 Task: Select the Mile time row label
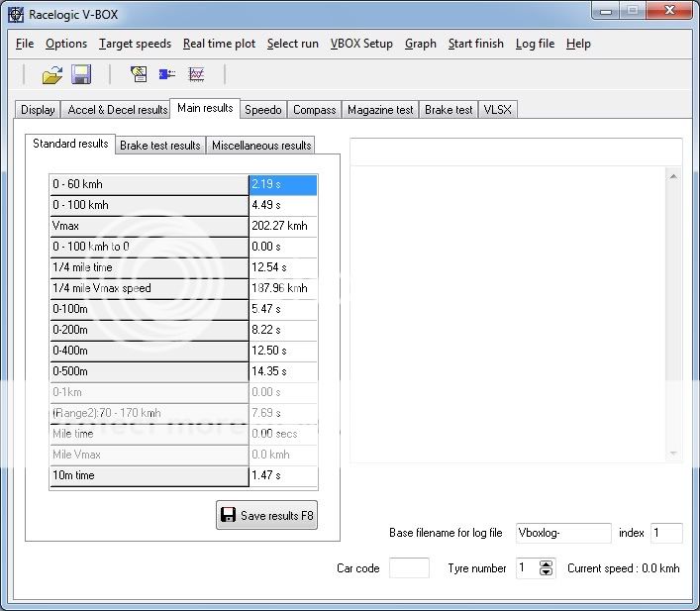[x=149, y=434]
